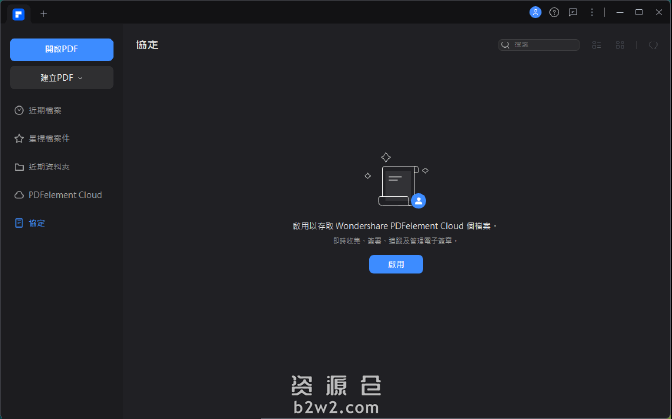Add a new tab with plus icon
Image resolution: width=672 pixels, height=419 pixels.
[x=43, y=13]
